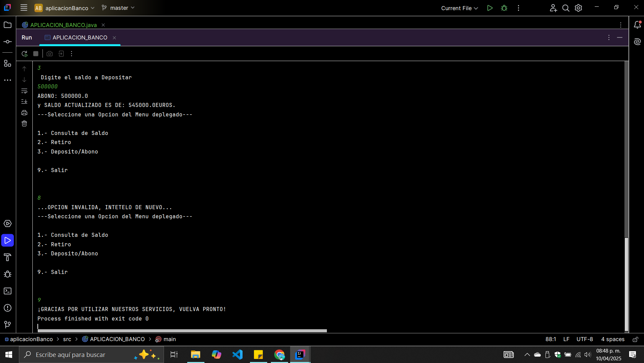The image size is (644, 363).
Task: Open Windows Start menu
Action: click(9, 355)
